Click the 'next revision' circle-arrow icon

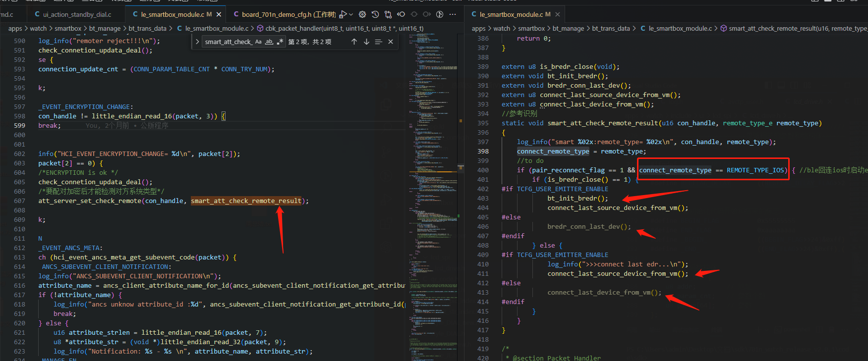427,14
